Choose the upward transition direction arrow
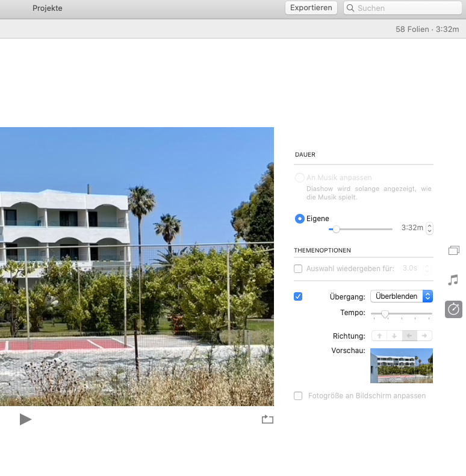Viewport: 466px width, 476px height. tap(379, 336)
